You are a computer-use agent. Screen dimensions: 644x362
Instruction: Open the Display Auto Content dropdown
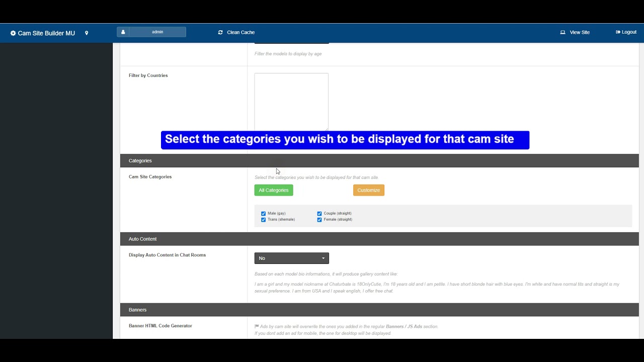[x=292, y=258]
